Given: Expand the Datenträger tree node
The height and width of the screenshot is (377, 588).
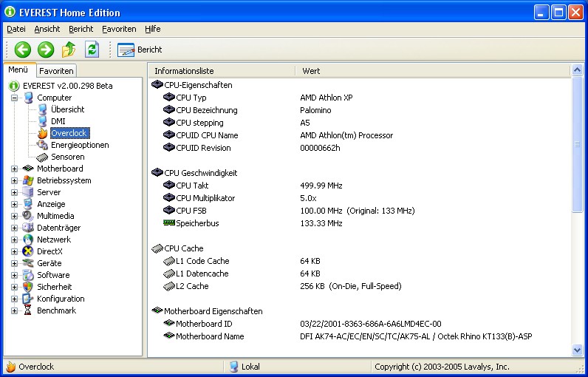Looking at the screenshot, I should coord(14,228).
